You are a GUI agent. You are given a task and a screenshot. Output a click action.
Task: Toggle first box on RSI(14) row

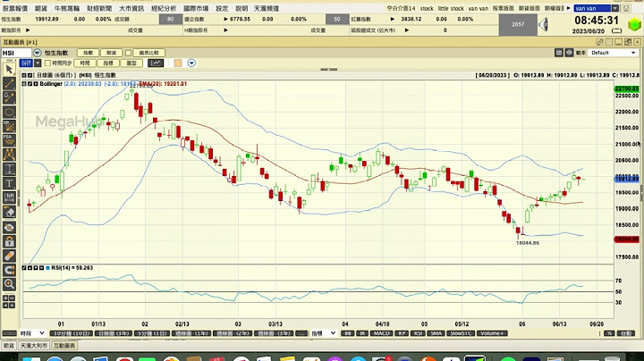24,268
